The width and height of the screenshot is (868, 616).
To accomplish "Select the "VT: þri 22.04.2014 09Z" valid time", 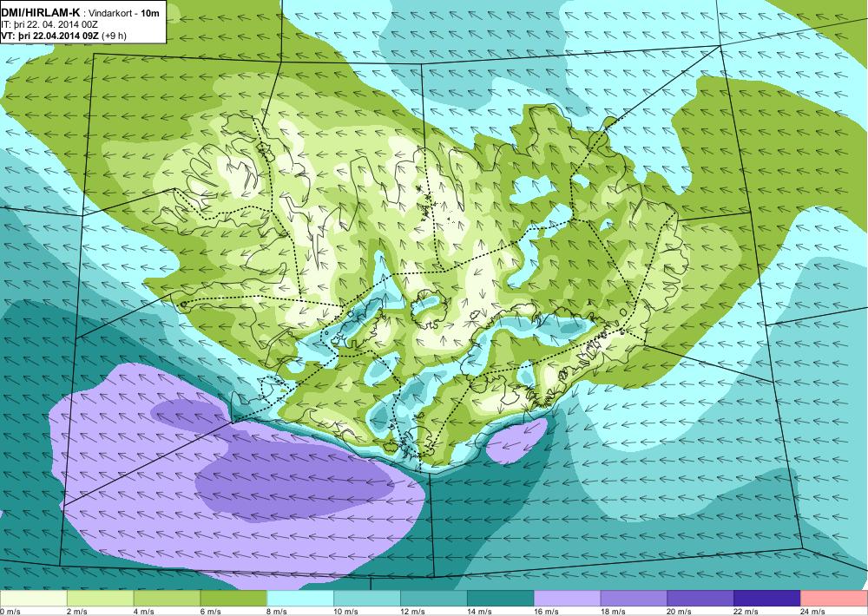I will [x=50, y=36].
